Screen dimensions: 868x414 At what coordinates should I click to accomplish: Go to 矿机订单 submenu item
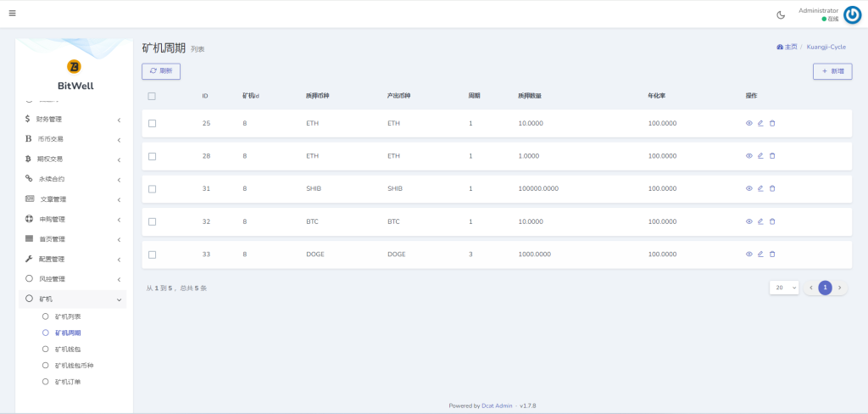(x=68, y=382)
